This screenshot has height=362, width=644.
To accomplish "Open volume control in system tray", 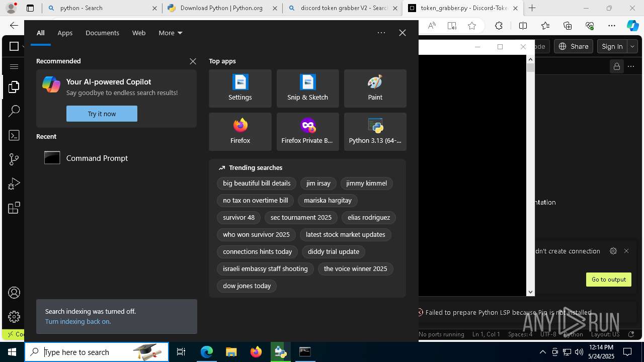I will pos(579,352).
